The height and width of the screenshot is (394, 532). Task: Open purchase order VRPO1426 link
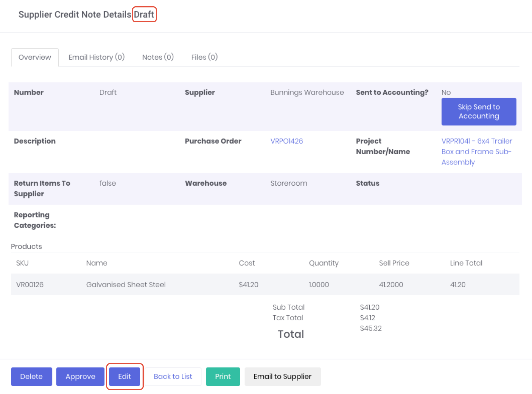[x=287, y=141]
